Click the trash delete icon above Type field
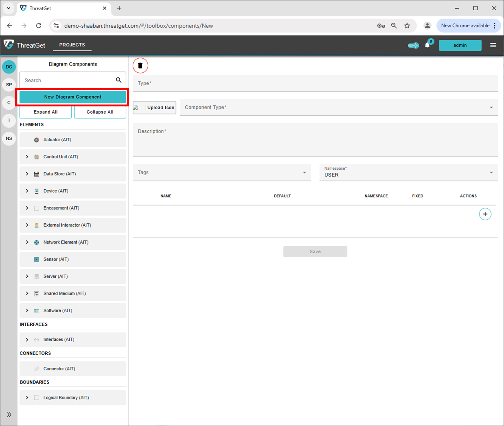504x426 pixels. coord(140,65)
